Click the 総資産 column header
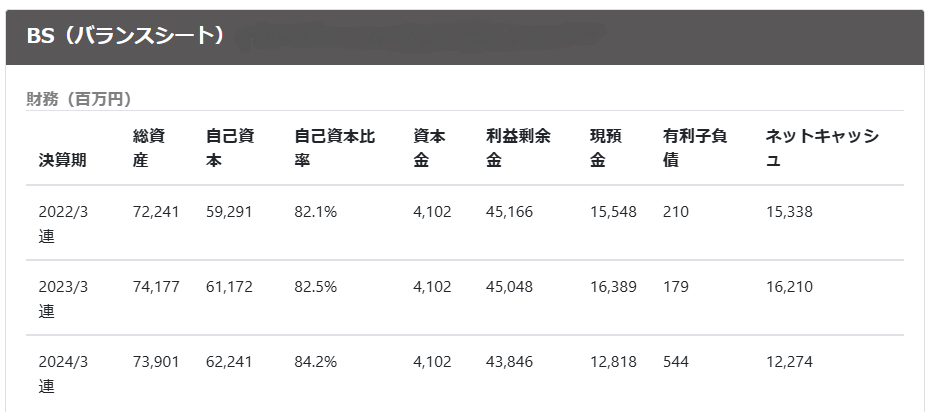The width and height of the screenshot is (931, 412). point(149,148)
